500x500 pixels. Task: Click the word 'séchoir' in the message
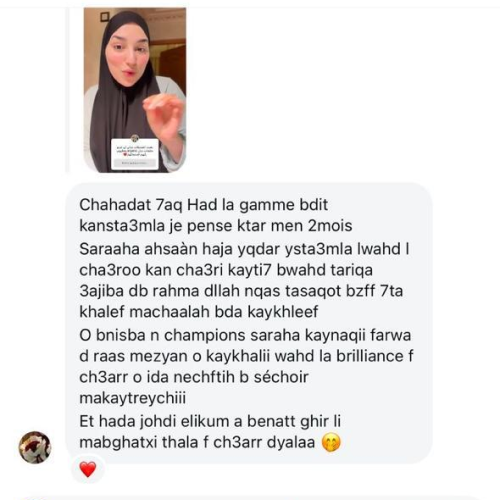click(281, 377)
